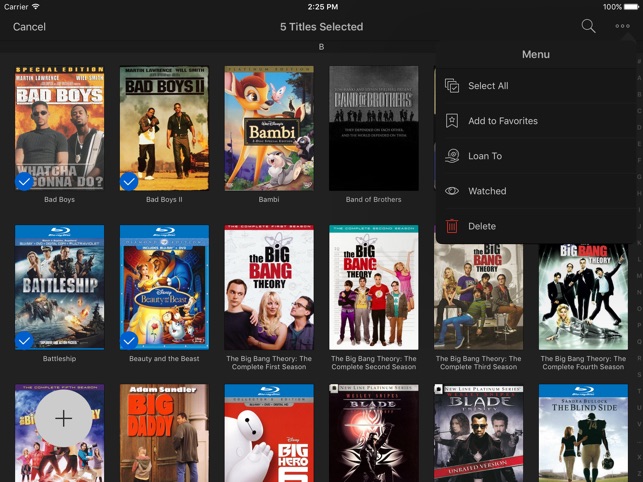This screenshot has height=482, width=643.
Task: Tap the Wi-Fi status icon
Action: pos(36,7)
